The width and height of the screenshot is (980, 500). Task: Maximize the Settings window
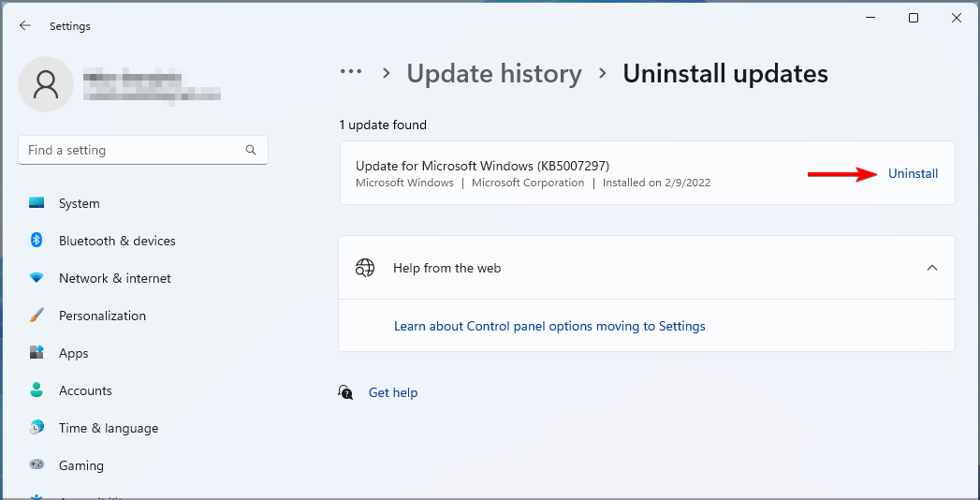914,18
